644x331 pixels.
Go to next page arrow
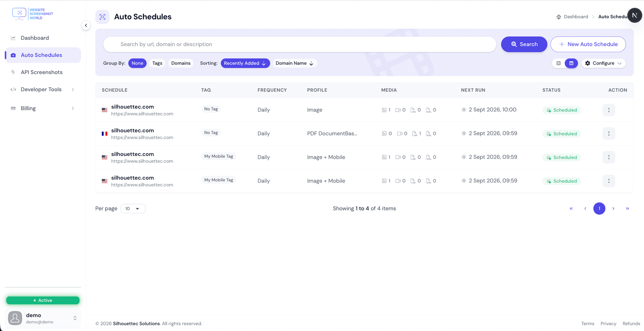[613, 209]
